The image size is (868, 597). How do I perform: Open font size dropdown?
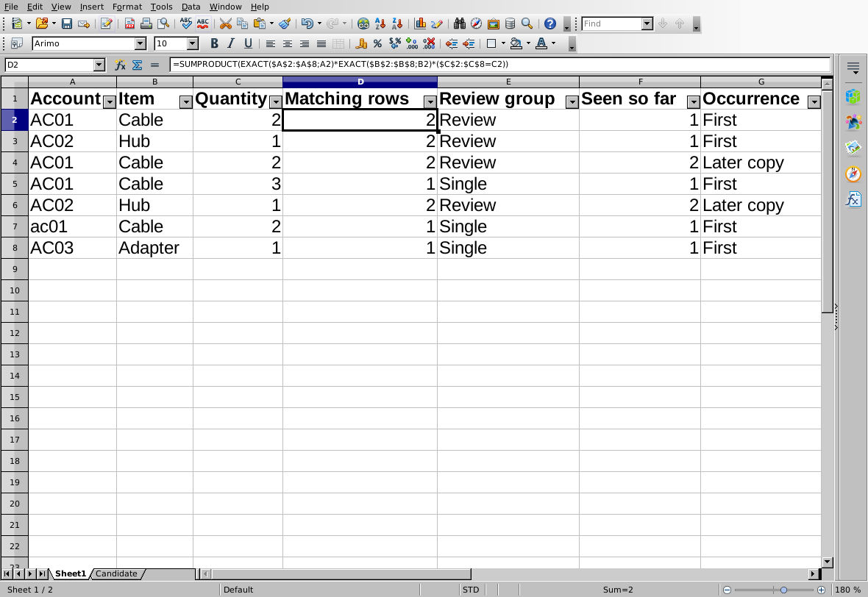[193, 43]
